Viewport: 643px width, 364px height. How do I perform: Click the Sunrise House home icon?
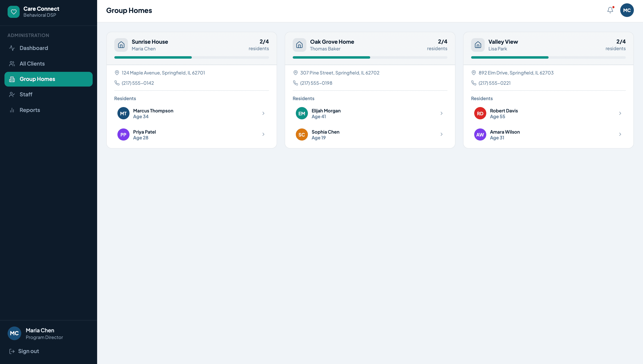pos(121,45)
